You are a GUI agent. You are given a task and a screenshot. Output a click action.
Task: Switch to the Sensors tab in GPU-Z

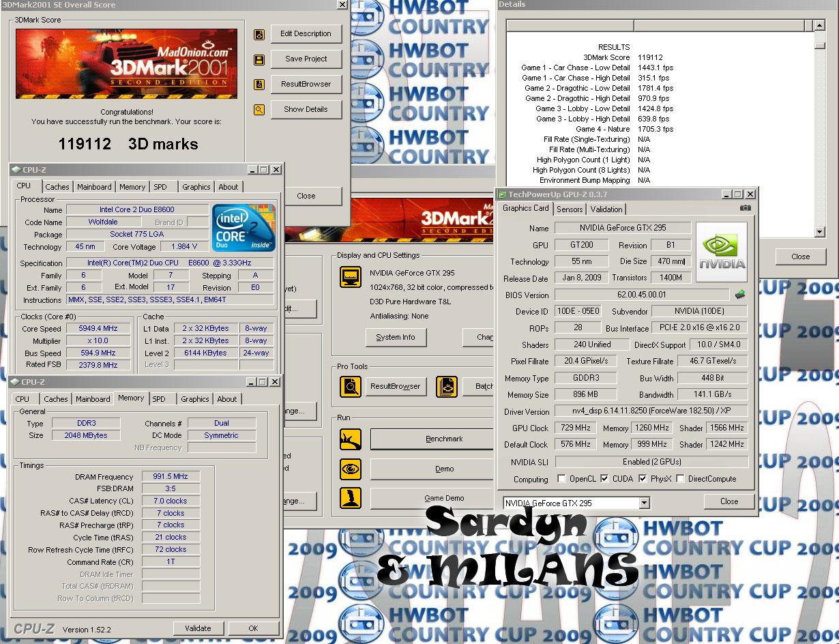(x=570, y=209)
